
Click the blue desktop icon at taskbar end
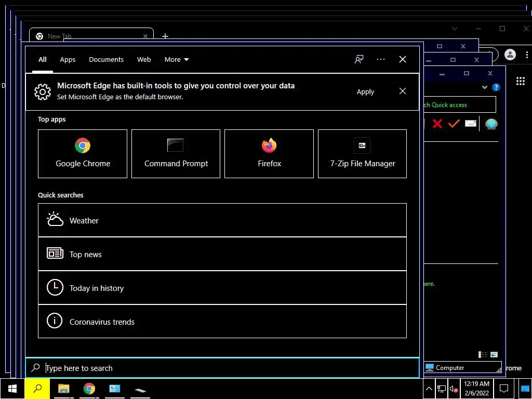coord(525,389)
